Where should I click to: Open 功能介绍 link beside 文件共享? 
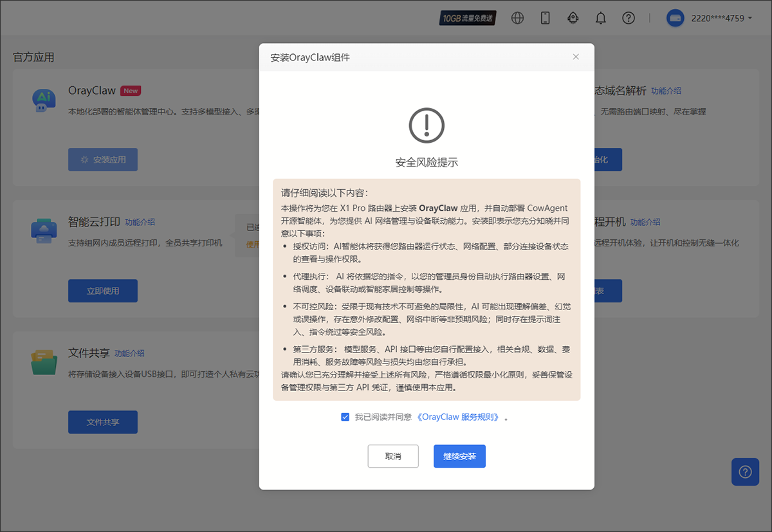(x=129, y=353)
